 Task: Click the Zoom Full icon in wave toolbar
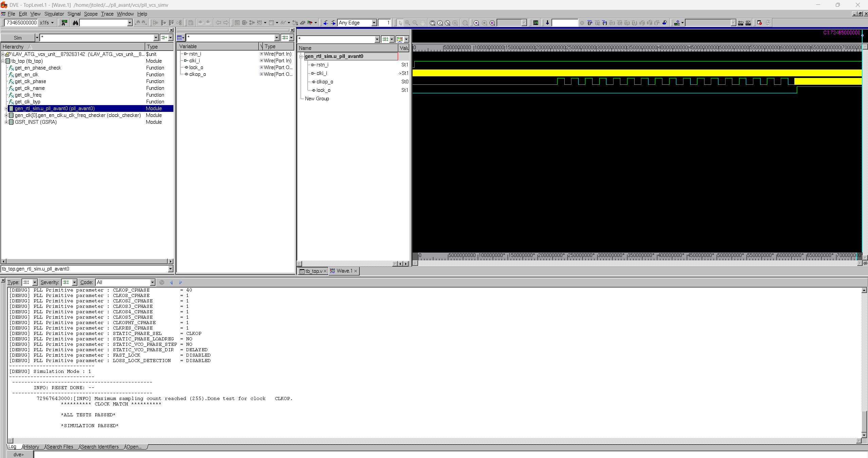[432, 23]
